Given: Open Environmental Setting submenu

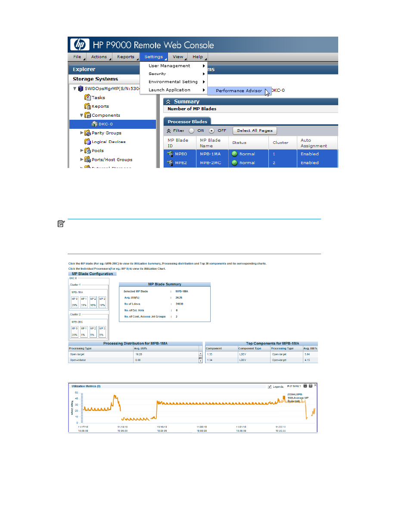Looking at the screenshot, I should (174, 82).
